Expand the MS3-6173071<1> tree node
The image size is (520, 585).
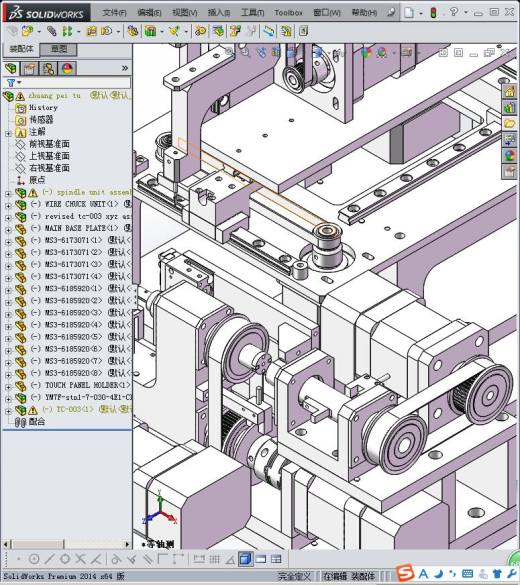click(8, 241)
